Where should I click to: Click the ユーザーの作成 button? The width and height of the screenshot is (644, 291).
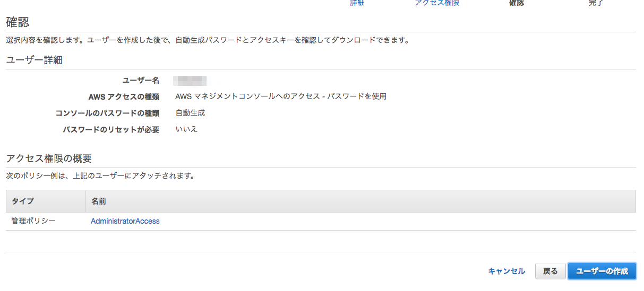click(x=602, y=271)
